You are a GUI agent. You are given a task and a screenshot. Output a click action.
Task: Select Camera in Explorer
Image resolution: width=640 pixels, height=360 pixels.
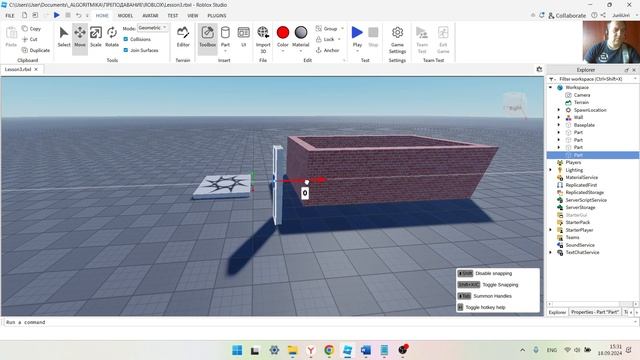click(x=582, y=95)
